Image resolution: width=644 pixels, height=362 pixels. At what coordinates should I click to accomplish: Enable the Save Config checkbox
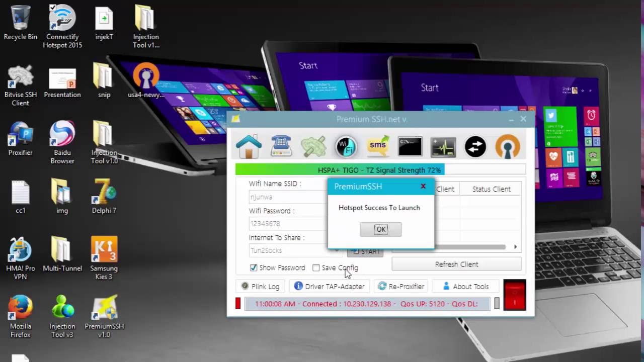click(x=316, y=267)
